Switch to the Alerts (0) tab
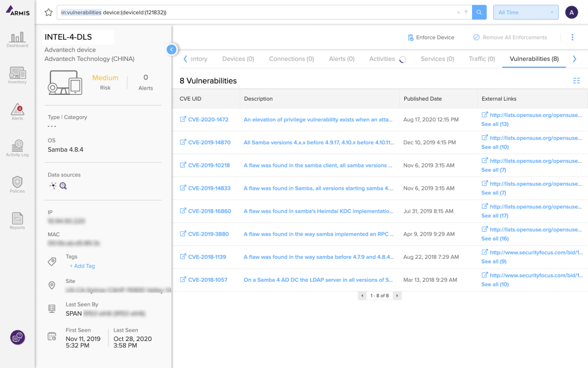Screen dimensions: 588x368 (x=342, y=59)
